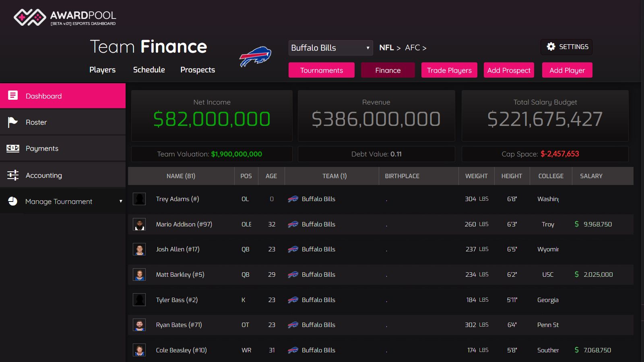Screen dimensions: 644x362
Task: Click the AwardPool gamepad logo icon
Action: point(30,17)
